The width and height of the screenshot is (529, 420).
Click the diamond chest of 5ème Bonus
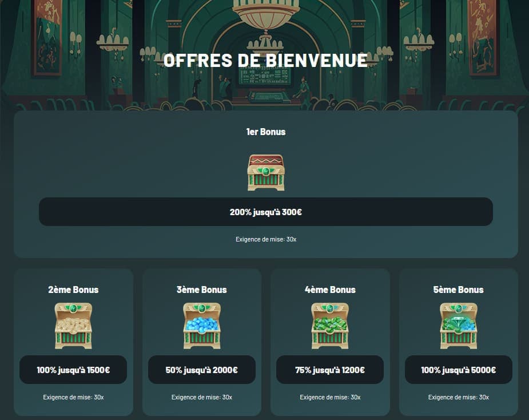[458, 326]
